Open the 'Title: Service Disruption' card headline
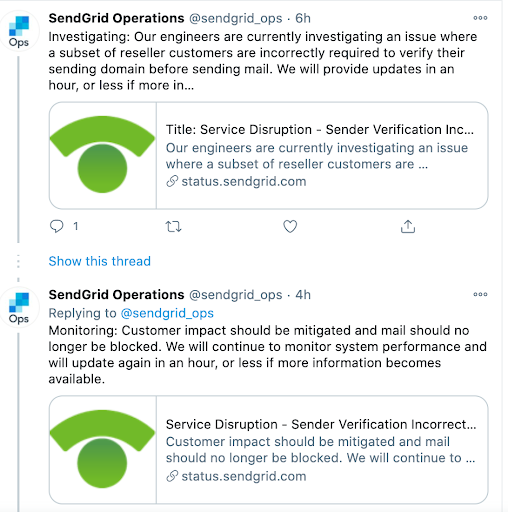The height and width of the screenshot is (512, 508). 320,129
